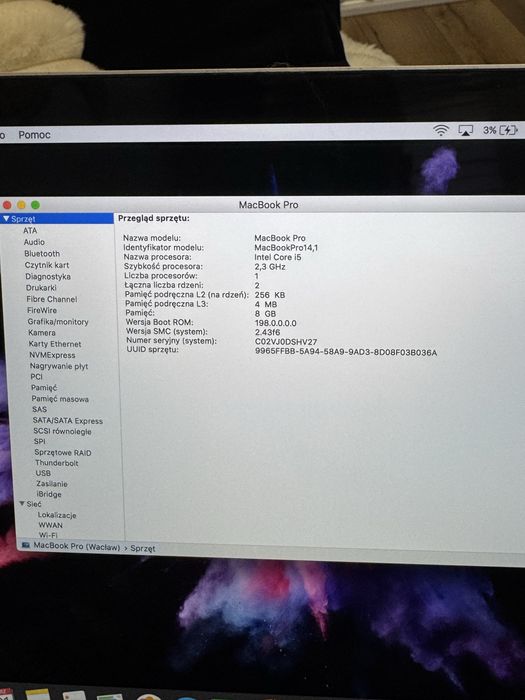
Task: Click the 8 GB memory value
Action: [265, 313]
